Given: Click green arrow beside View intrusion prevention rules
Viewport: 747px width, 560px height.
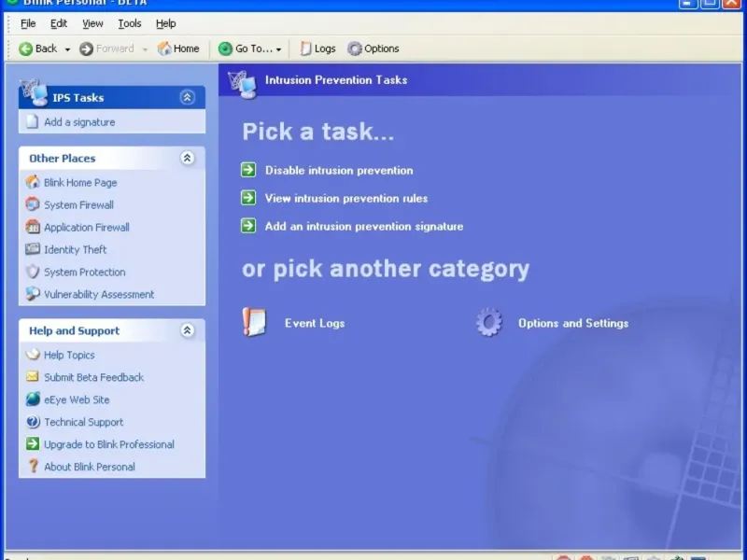Looking at the screenshot, I should click(248, 198).
